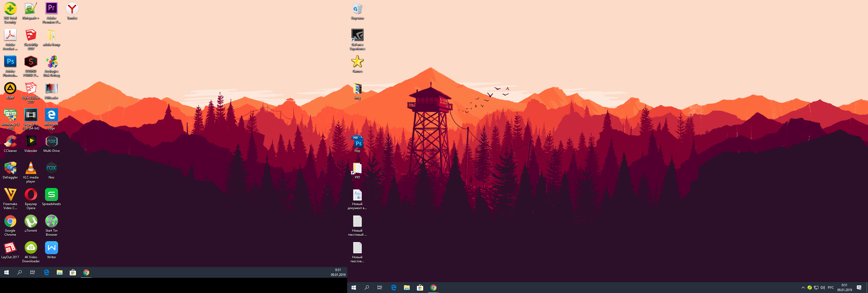Launch the Defraggler shortcut
868x293 pixels.
(x=10, y=171)
